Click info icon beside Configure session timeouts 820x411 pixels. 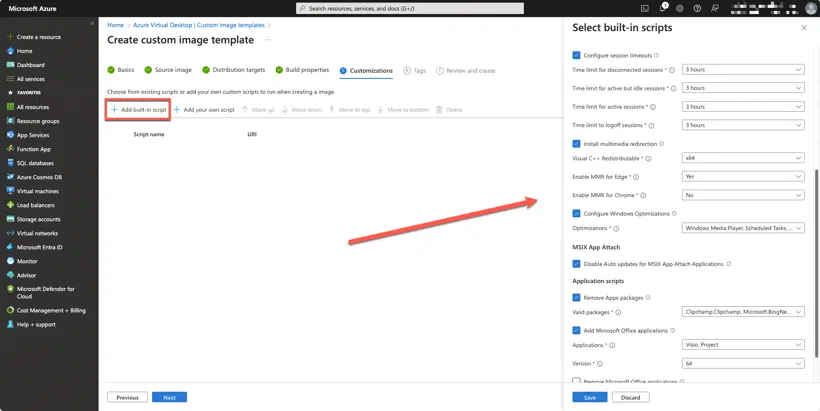(656, 55)
